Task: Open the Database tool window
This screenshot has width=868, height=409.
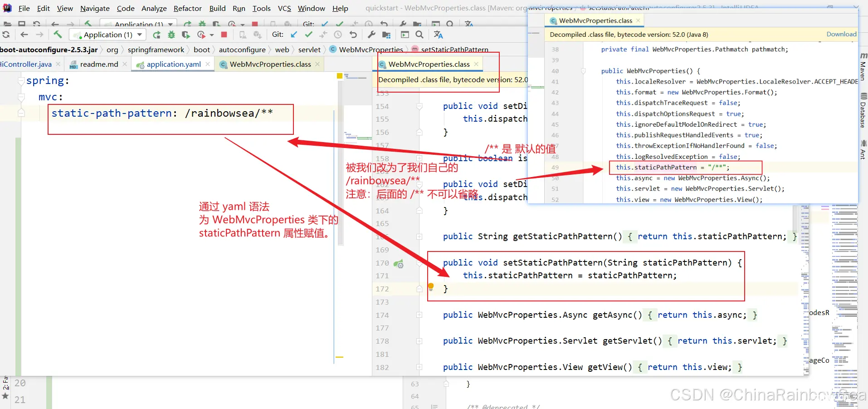Action: (x=863, y=110)
